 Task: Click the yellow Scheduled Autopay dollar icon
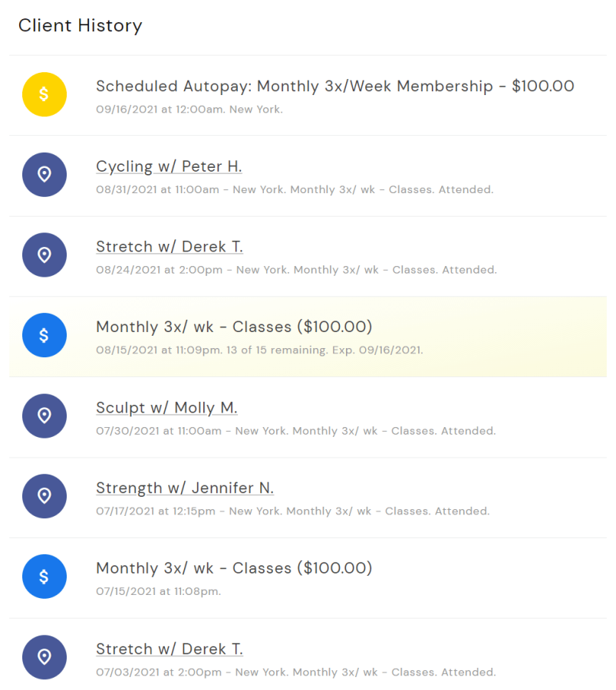click(x=44, y=94)
